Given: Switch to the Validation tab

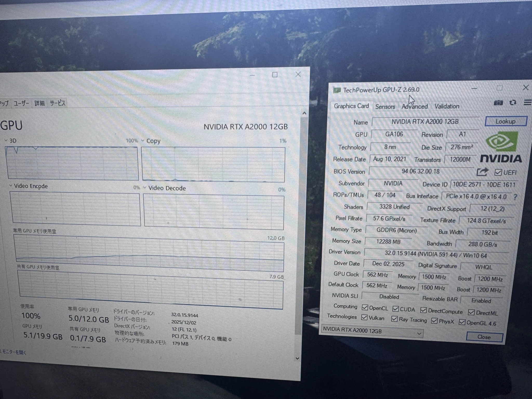Looking at the screenshot, I should (447, 106).
